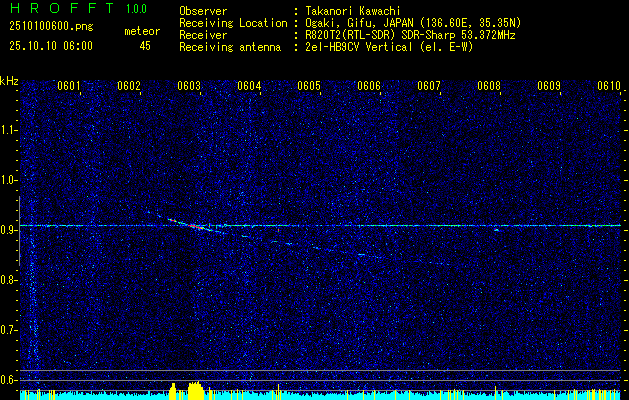Click the 0605 time marker
Image resolution: width=629 pixels, height=400 pixels.
[x=309, y=86]
